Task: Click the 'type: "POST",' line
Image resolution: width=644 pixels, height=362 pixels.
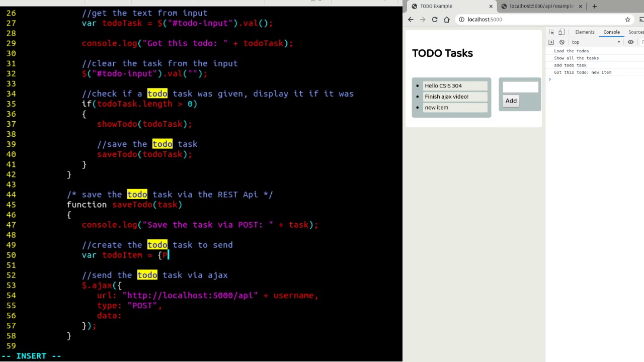Action: click(129, 306)
